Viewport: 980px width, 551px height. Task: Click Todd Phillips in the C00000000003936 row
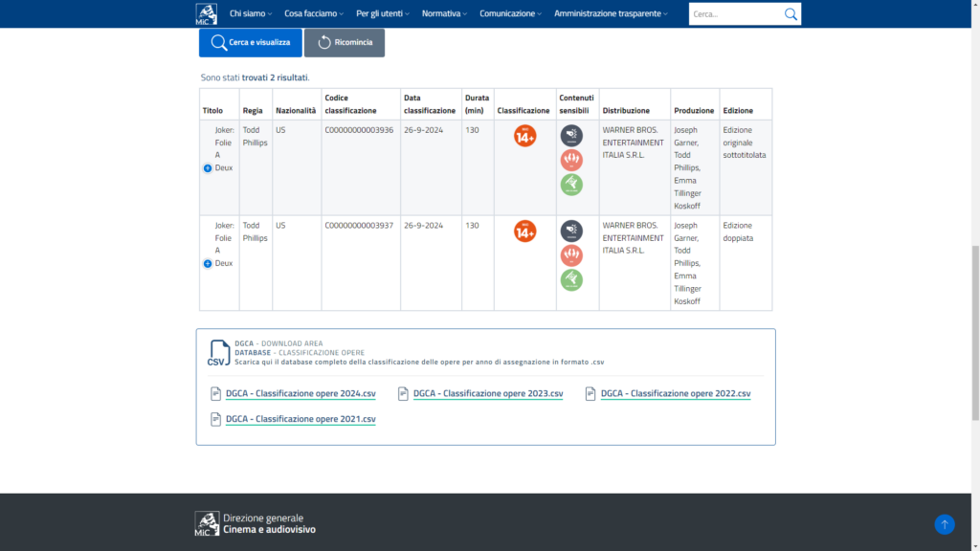(x=255, y=136)
